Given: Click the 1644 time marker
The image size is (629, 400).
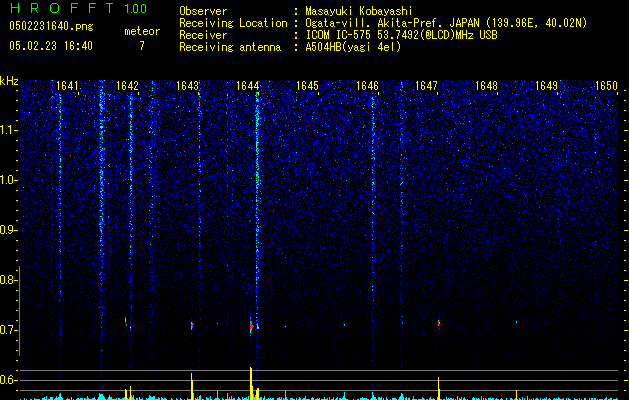Looking at the screenshot, I should (248, 86).
